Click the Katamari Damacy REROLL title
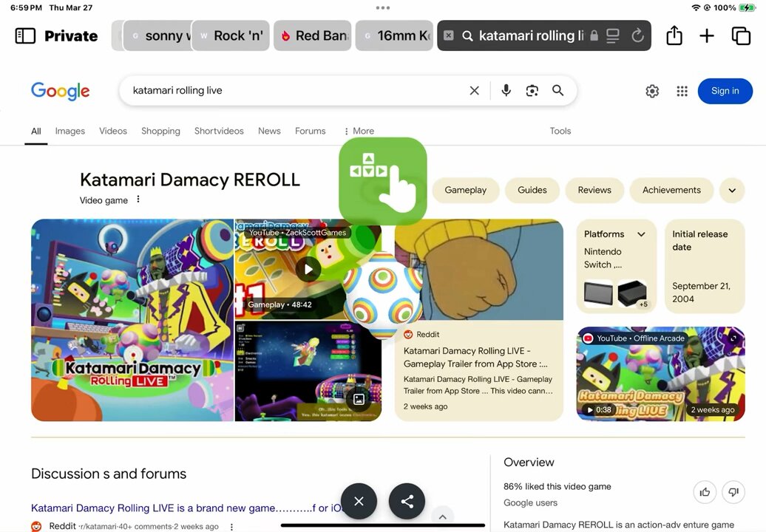Image resolution: width=766 pixels, height=532 pixels. [189, 180]
